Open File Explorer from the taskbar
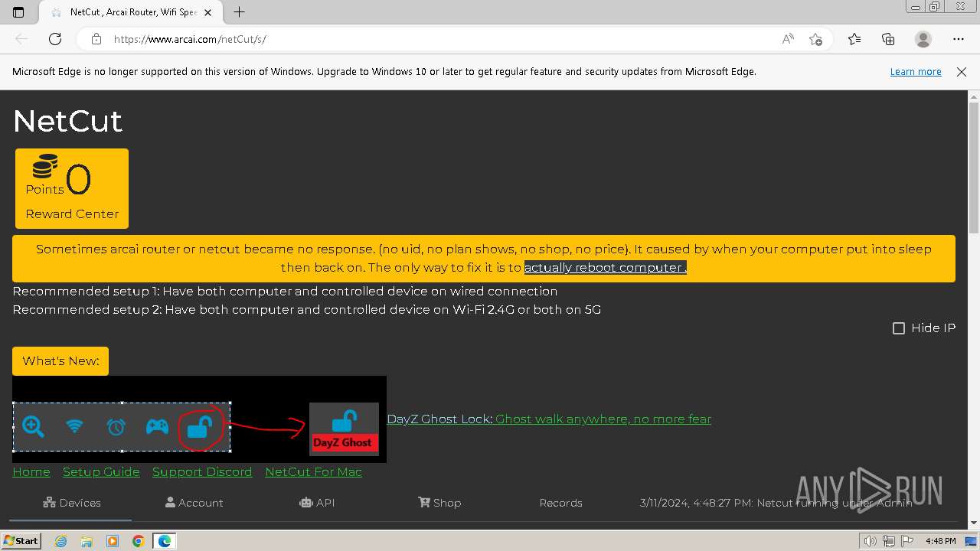Image resolution: width=980 pixels, height=551 pixels. pos(87,541)
